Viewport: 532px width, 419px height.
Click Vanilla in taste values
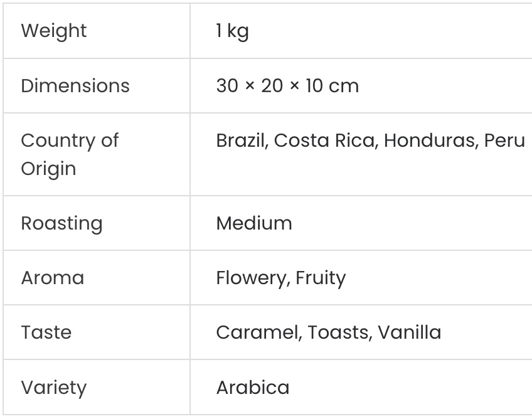410,332
